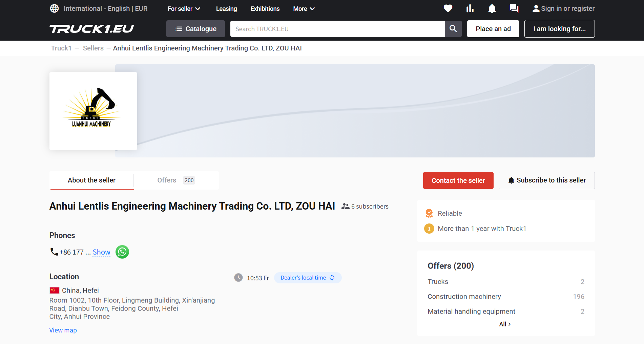This screenshot has height=344, width=644.
Task: Open Leasing menu item
Action: [x=226, y=9]
